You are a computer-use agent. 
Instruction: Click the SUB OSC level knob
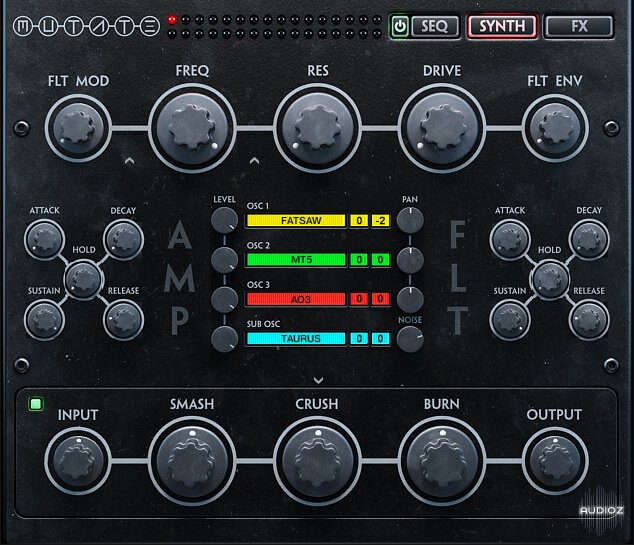pos(224,339)
